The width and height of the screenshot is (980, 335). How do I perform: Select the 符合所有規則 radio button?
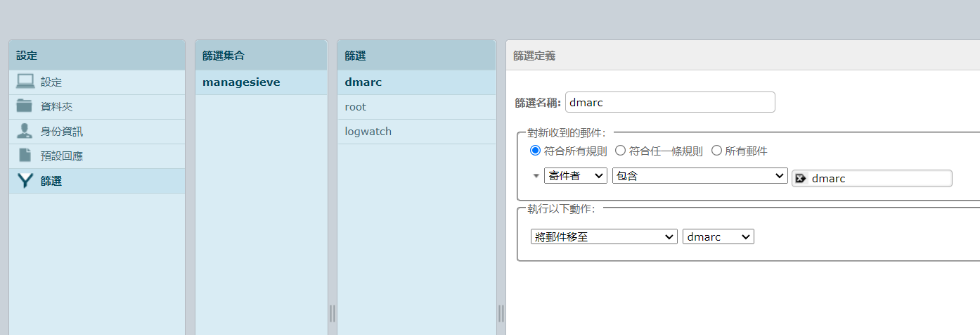(535, 151)
